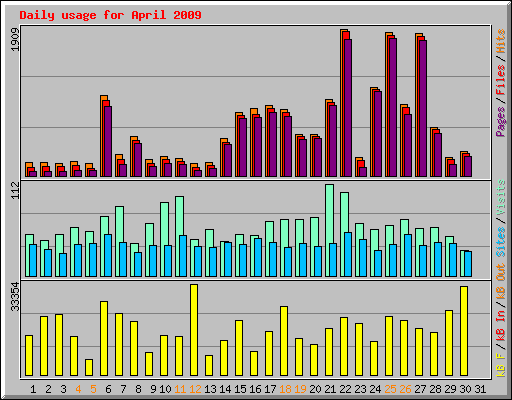Click the yellow kB bar for day 12
This screenshot has height=400, width=512.
click(194, 330)
